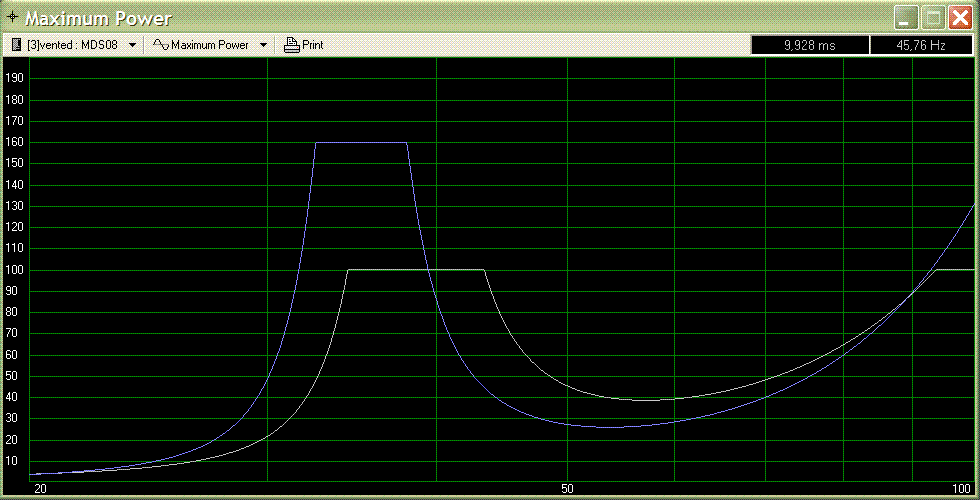Click the 9,928 ms readout field
This screenshot has width=980, height=500.
click(809, 46)
